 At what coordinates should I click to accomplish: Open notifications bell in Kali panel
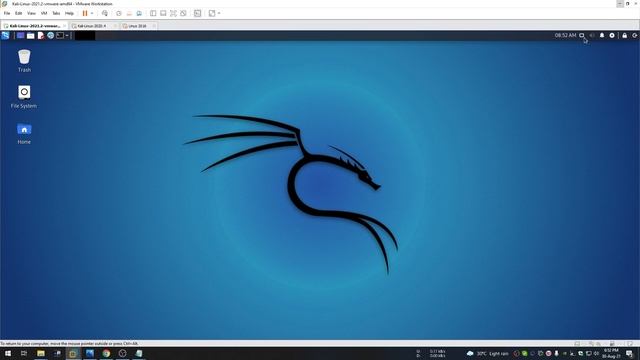click(x=602, y=36)
